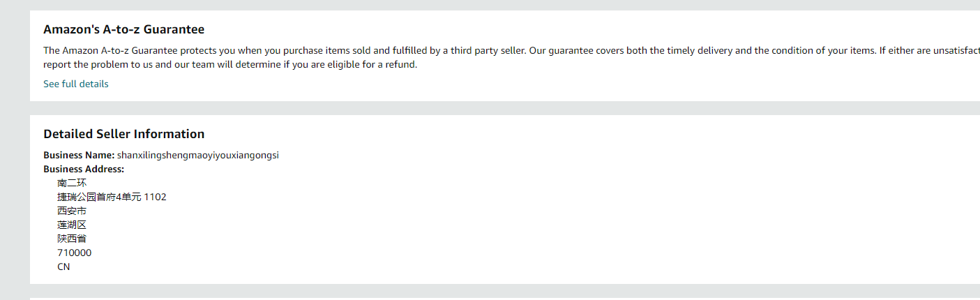
Task: Click the 南二环 street address line
Action: coord(72,183)
